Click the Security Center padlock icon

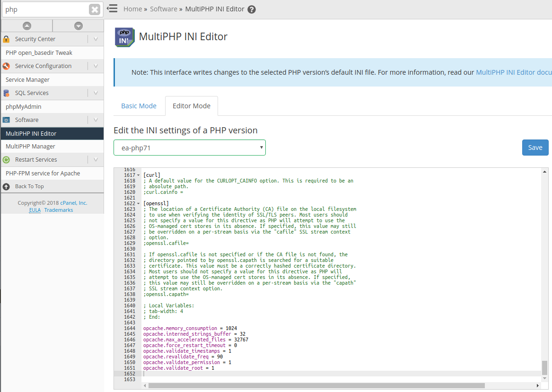pos(6,39)
